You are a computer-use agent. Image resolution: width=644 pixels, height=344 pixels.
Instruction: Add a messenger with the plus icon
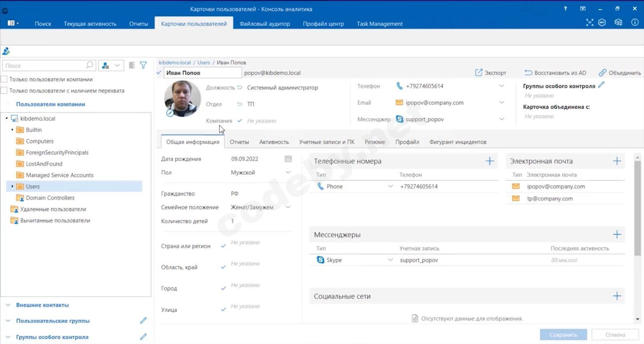[616, 235]
